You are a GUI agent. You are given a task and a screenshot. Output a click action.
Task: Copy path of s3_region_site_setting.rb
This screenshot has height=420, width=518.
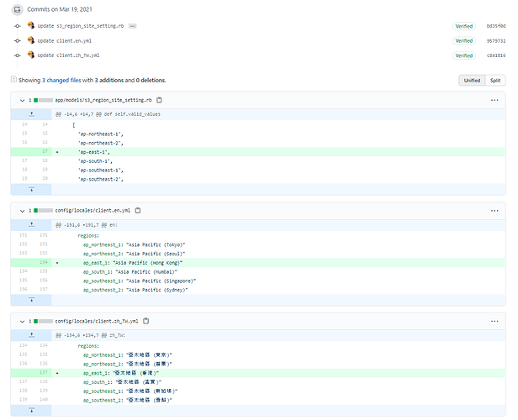click(x=159, y=100)
